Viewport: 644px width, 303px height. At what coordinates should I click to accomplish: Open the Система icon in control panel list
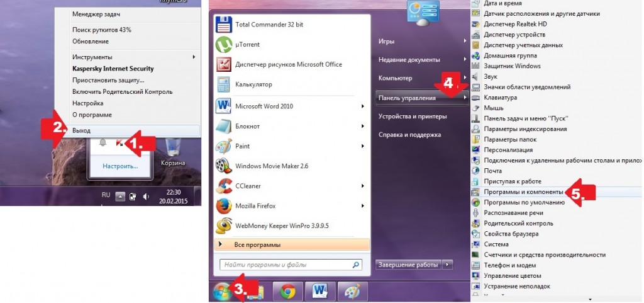tap(475, 244)
